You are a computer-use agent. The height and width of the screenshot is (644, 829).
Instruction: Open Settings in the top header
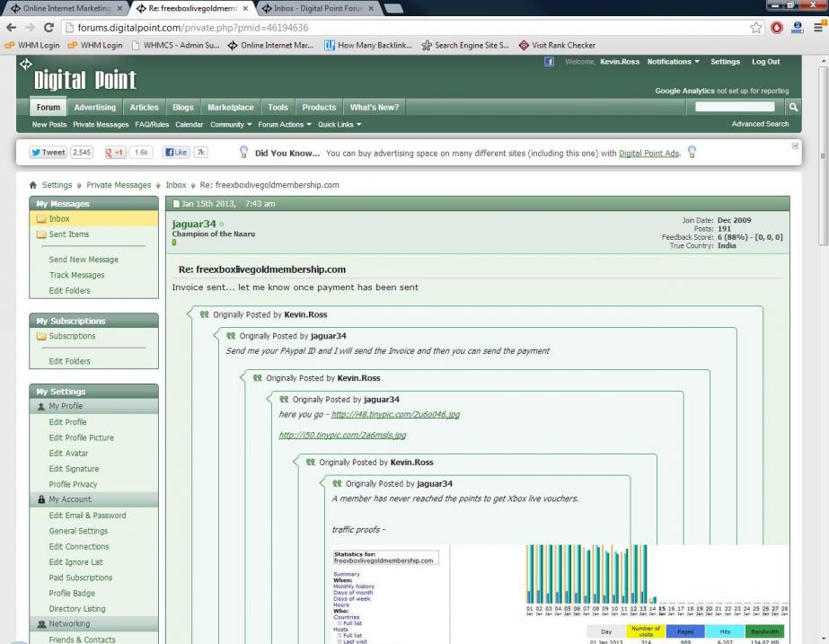(x=725, y=62)
